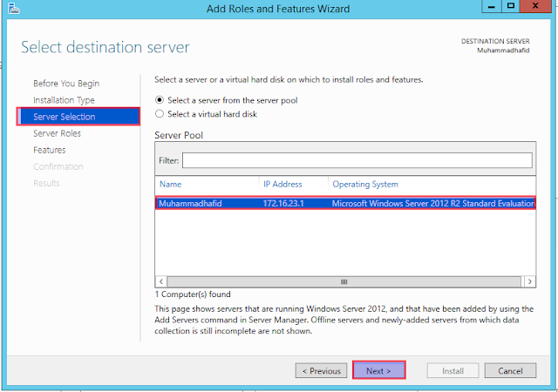Viewport: 558px width, 392px height.
Task: Minimize the wizard window
Action: (492, 6)
